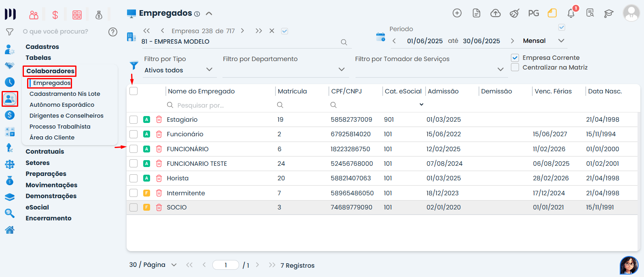Click the blue funnel filter icon

(134, 65)
